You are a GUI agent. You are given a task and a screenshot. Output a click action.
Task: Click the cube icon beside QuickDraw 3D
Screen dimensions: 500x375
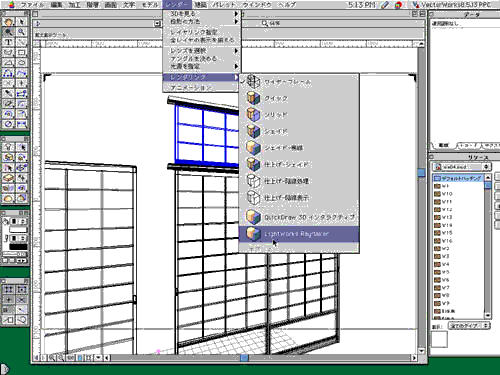(253, 217)
